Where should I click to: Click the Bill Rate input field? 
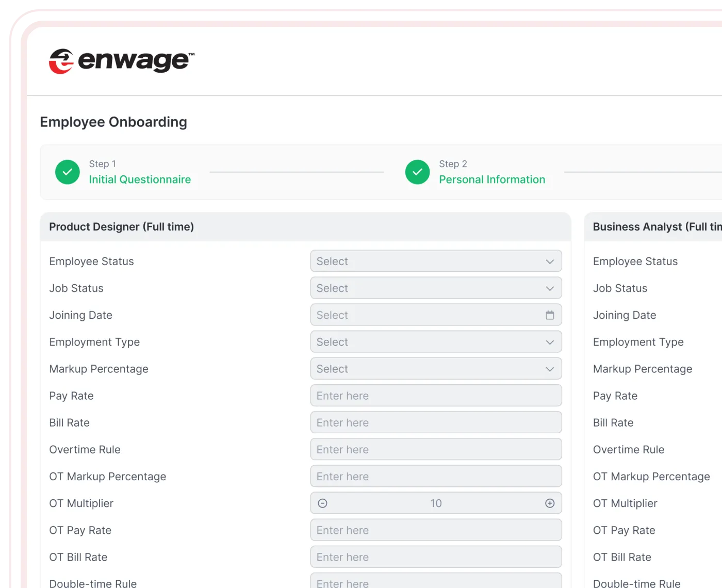coord(436,422)
